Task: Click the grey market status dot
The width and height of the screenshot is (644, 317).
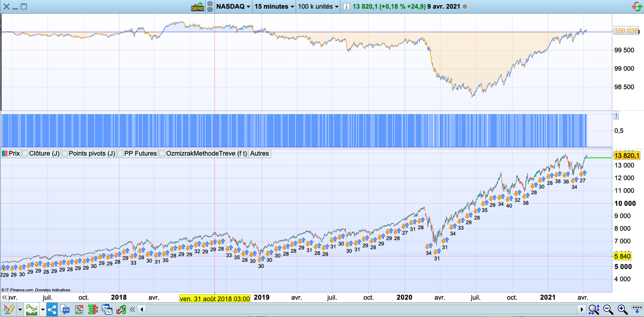Action: [465, 6]
